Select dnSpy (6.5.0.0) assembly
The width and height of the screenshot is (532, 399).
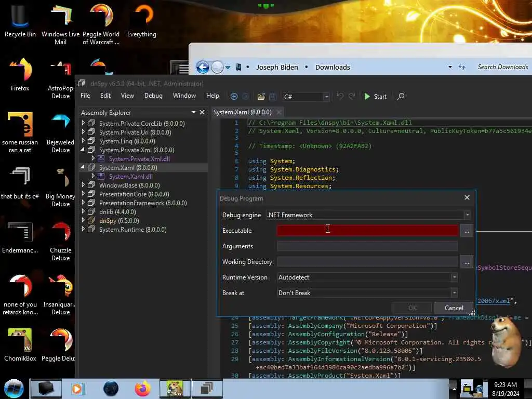(119, 220)
